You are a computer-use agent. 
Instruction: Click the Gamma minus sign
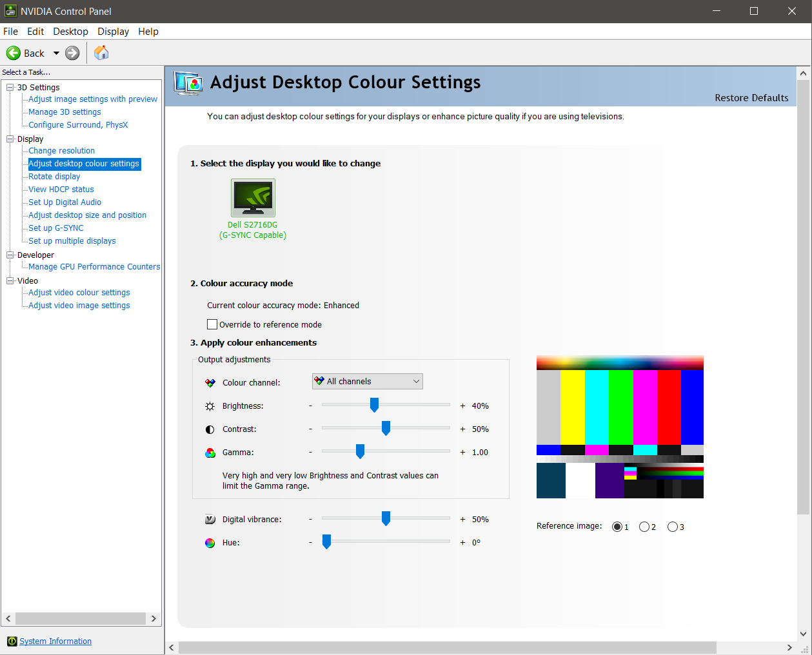point(310,453)
